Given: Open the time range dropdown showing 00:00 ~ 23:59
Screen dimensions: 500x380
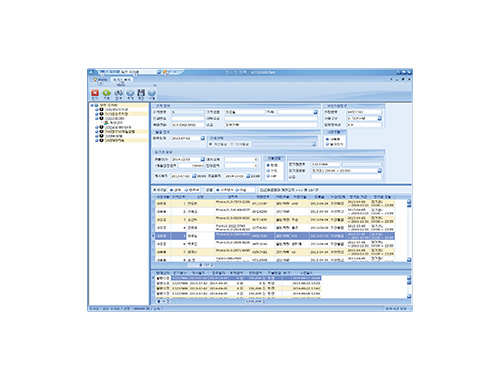Looking at the screenshot, I should 379,171.
